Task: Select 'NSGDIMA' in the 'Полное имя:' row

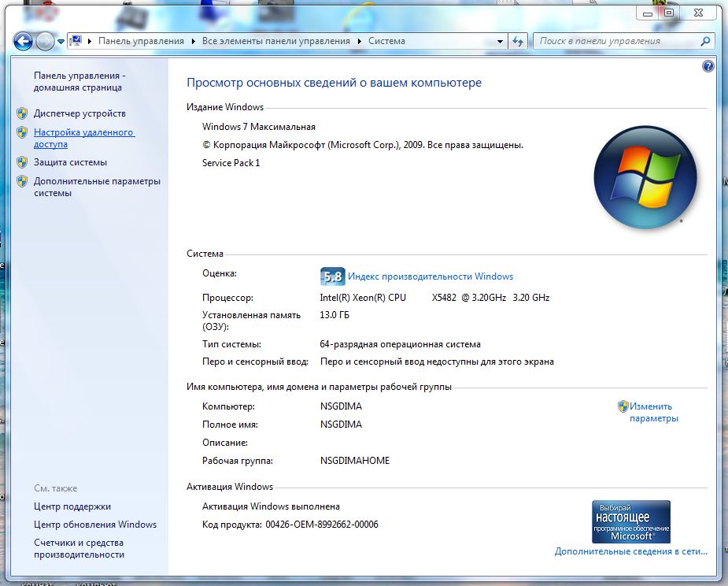Action: pyautogui.click(x=341, y=425)
